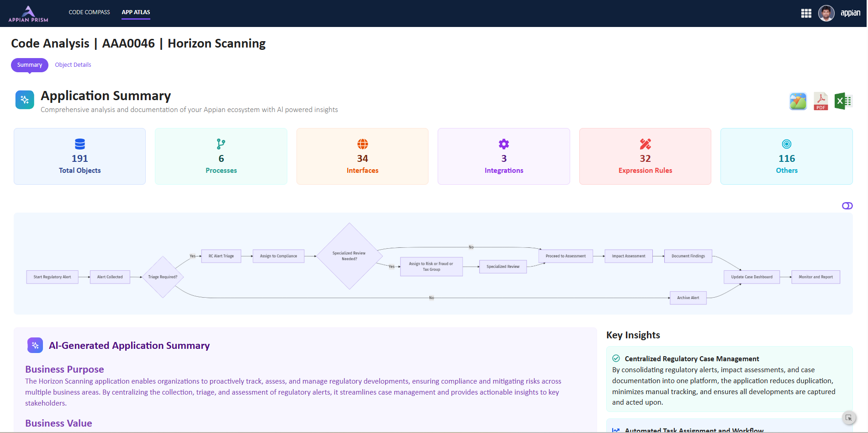Screen dimensions: 868x433
Task: Toggle the process diagram view switch
Action: click(x=847, y=206)
